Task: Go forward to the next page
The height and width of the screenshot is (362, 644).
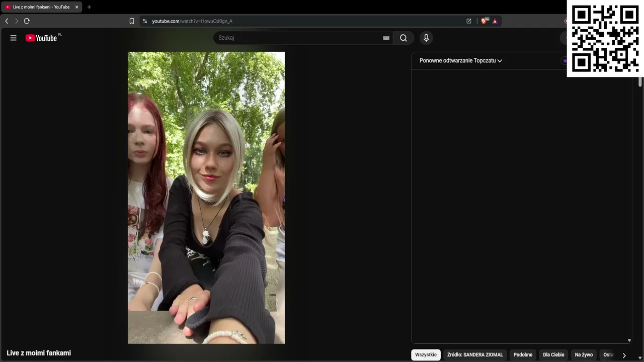Action: 17,21
